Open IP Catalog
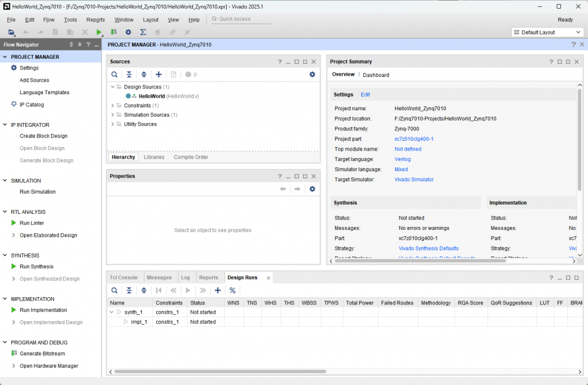 [x=32, y=105]
